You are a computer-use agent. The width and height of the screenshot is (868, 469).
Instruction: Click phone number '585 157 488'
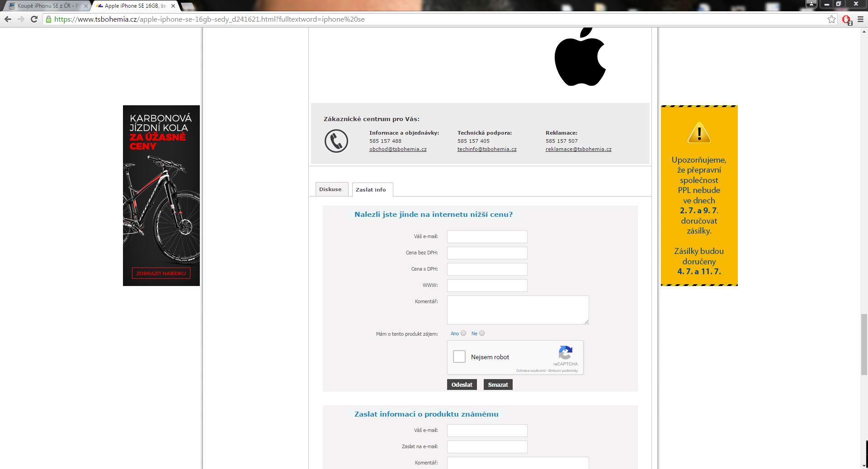pos(385,141)
